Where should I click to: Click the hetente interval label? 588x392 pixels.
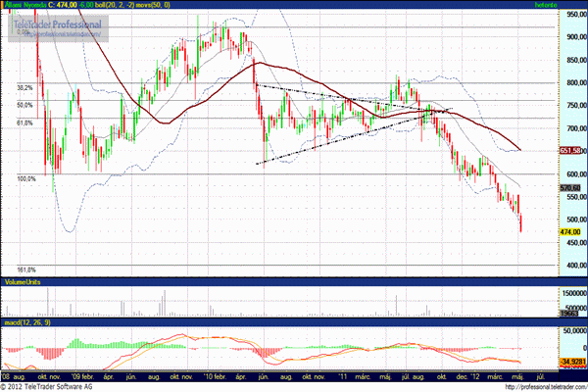(546, 5)
